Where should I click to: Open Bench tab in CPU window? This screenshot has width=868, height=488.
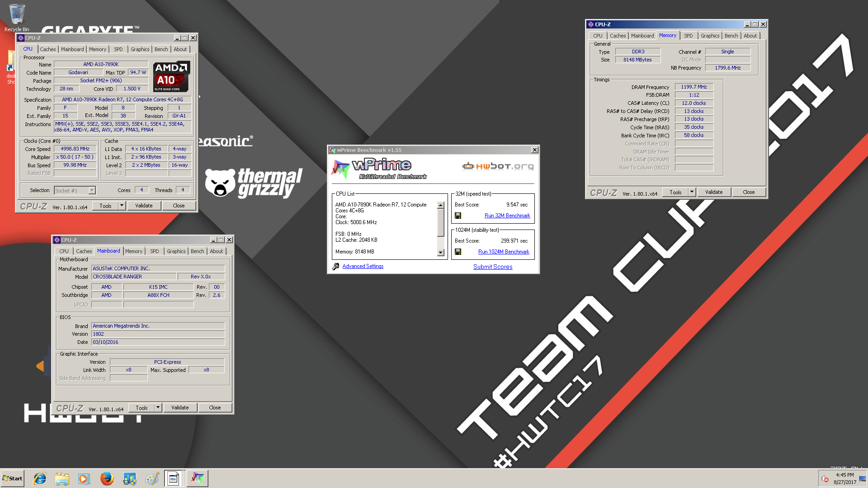pyautogui.click(x=161, y=49)
